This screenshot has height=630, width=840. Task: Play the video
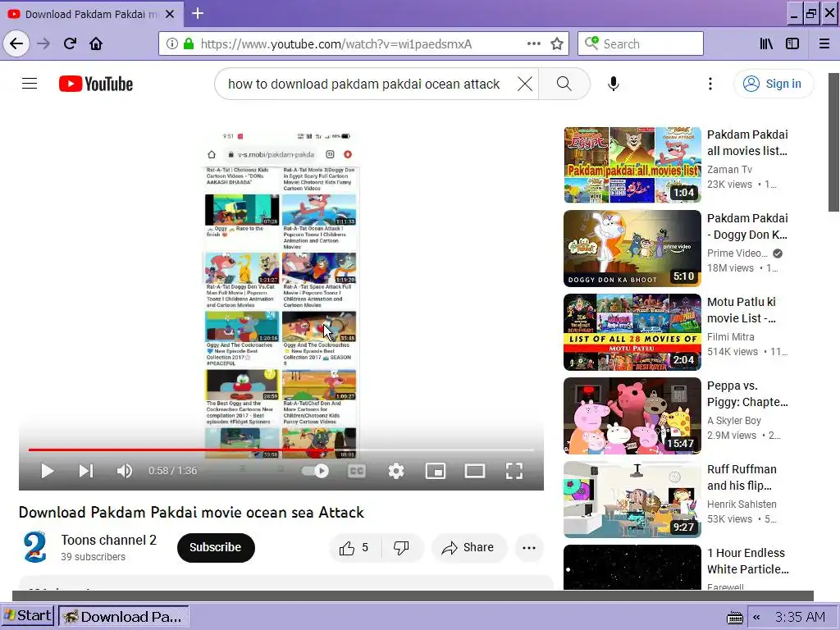(47, 471)
